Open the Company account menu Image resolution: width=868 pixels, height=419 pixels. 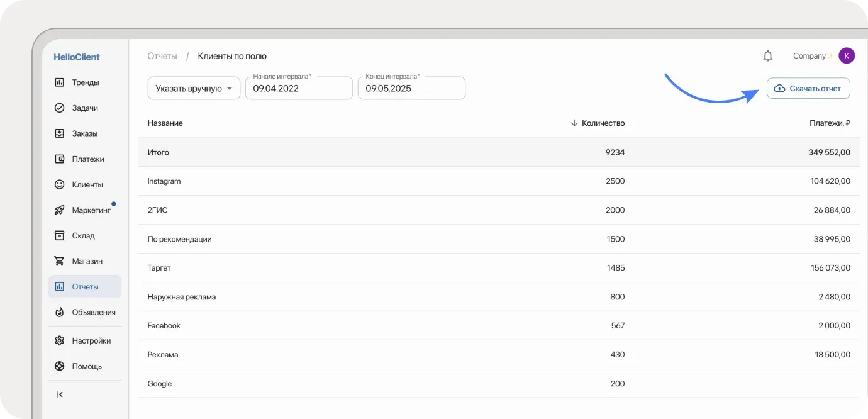(x=810, y=56)
